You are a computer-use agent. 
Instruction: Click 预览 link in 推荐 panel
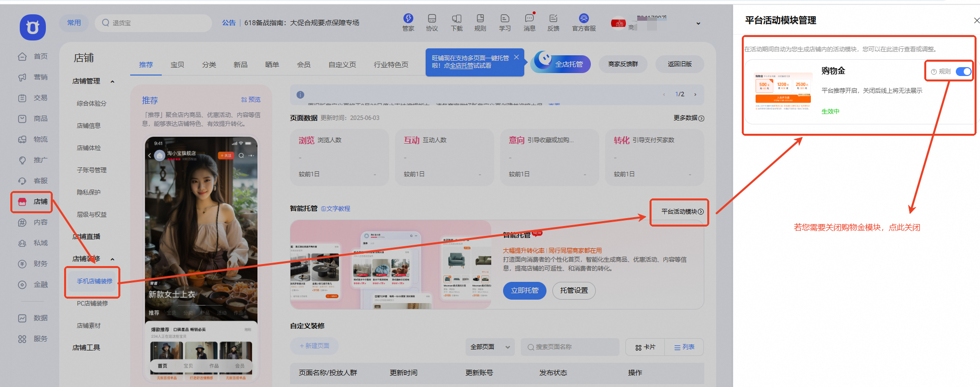251,100
